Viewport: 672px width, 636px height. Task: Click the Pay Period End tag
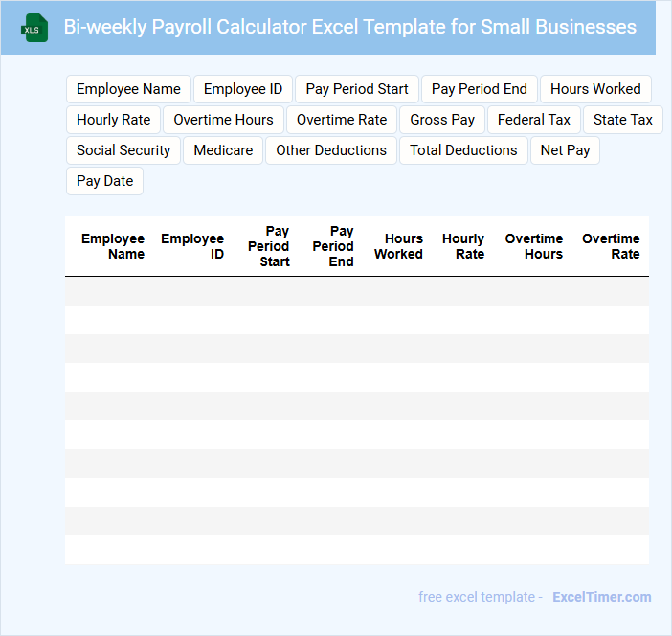click(480, 89)
